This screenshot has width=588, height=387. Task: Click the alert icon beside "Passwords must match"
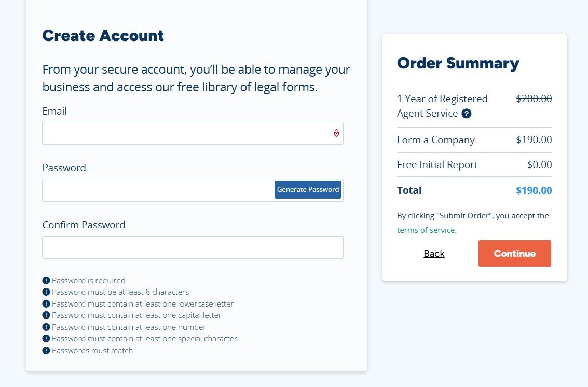pyautogui.click(x=46, y=351)
